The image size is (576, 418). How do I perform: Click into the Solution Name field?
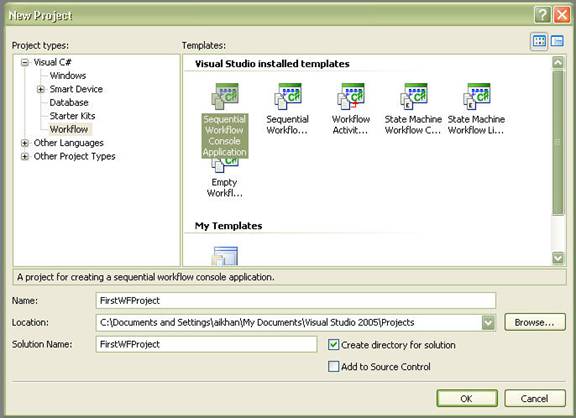pyautogui.click(x=206, y=345)
